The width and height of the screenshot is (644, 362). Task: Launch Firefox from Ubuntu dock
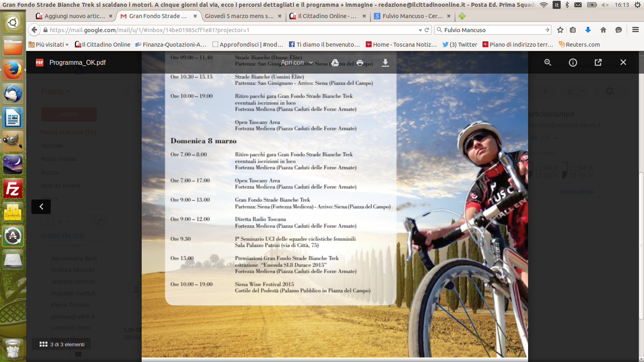point(13,70)
